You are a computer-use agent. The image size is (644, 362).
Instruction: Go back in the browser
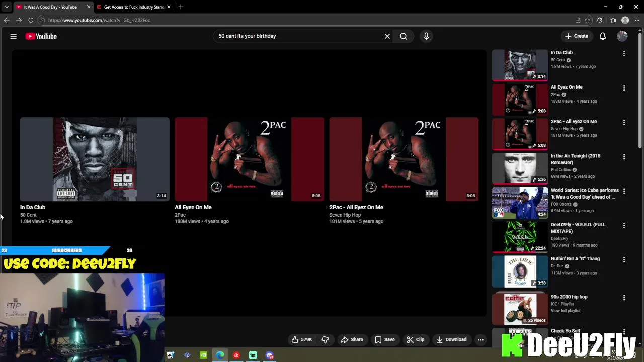click(7, 20)
